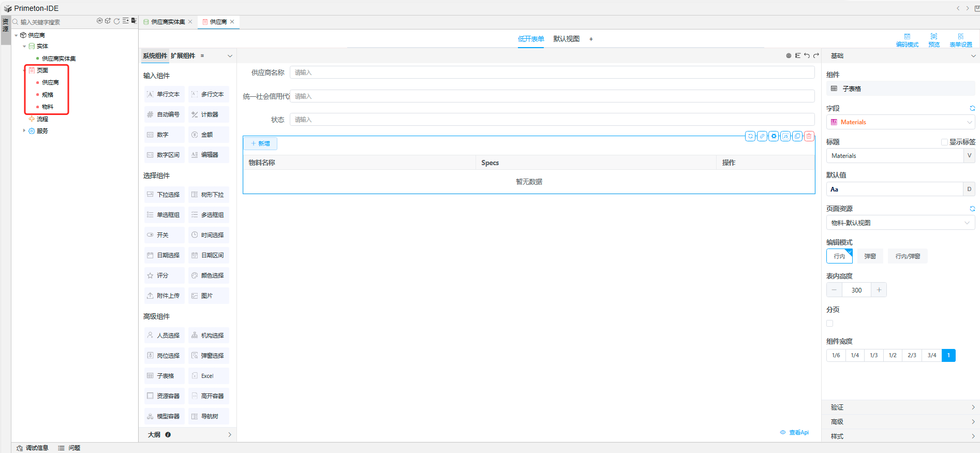Select the 子表格 component in palette

click(165, 376)
